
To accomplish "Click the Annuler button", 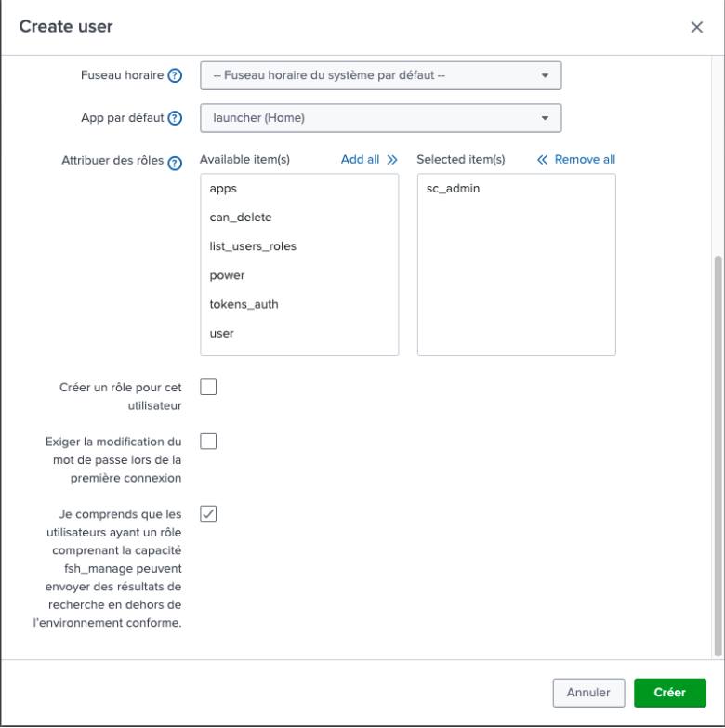I will (x=588, y=693).
